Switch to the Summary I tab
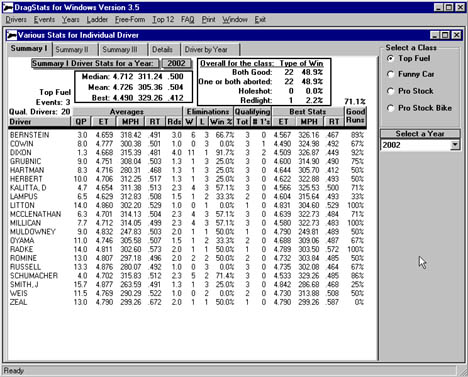Screen dimensions: 468x377 click(29, 49)
